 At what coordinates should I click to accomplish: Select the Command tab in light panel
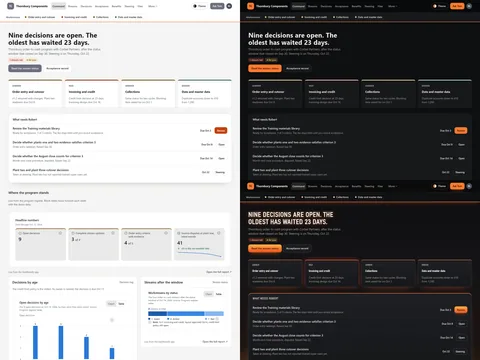[x=58, y=6]
